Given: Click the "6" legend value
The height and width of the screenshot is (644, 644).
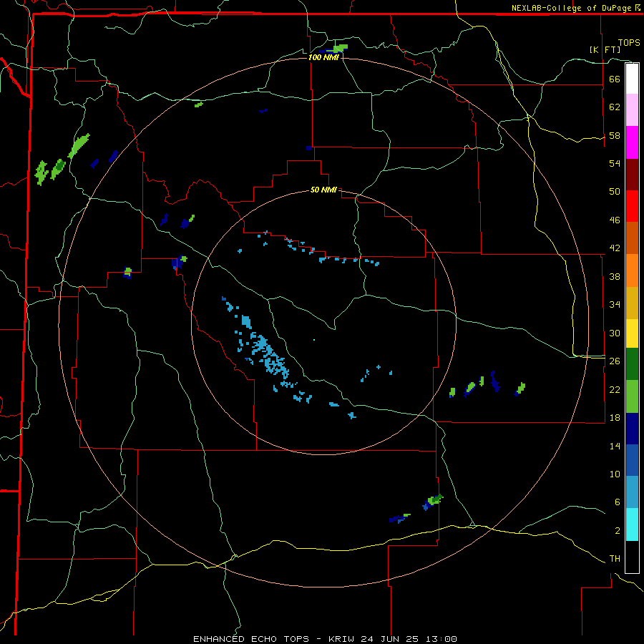Looking at the screenshot, I should 617,502.
